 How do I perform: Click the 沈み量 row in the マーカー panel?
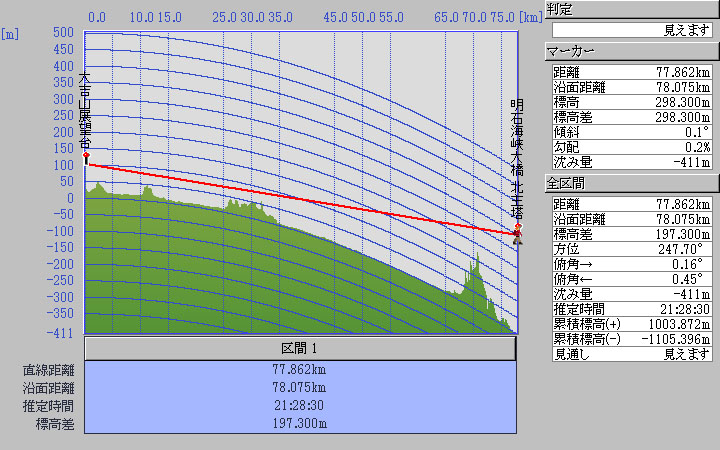click(x=632, y=162)
